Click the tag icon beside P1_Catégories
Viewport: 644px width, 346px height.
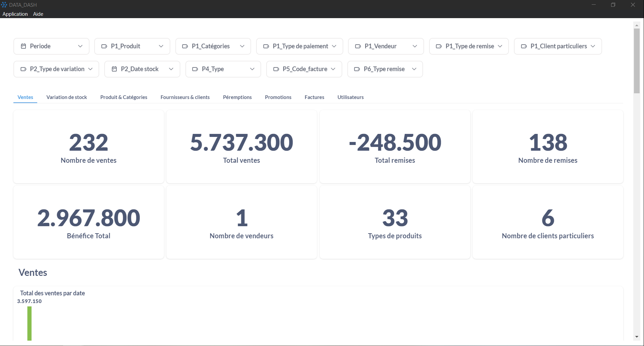(x=185, y=46)
